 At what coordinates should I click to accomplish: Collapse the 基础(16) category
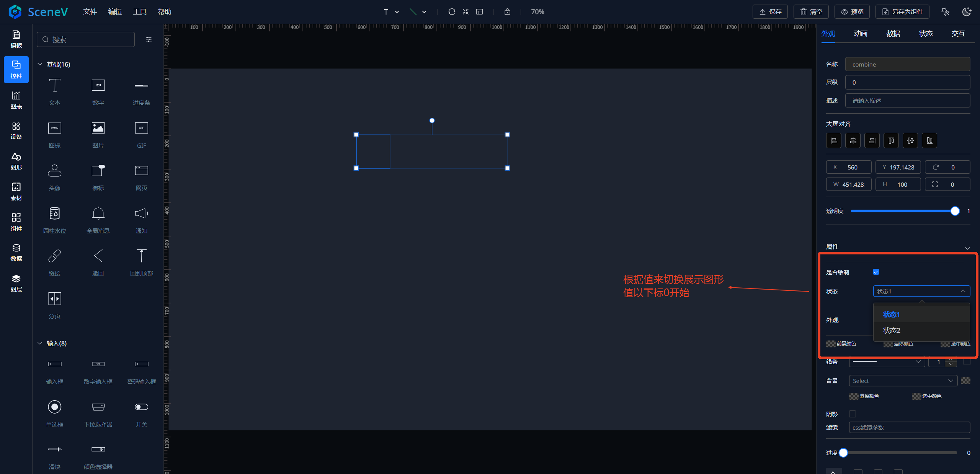pyautogui.click(x=40, y=64)
